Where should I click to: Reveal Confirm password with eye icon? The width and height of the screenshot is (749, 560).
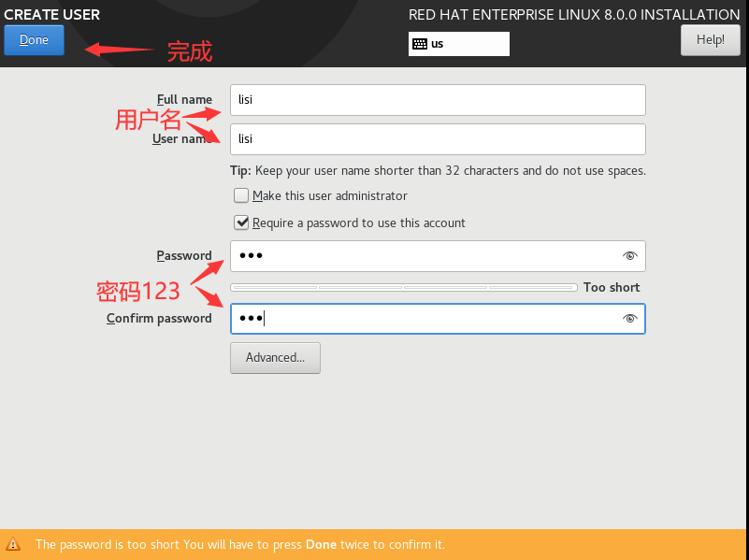629,319
